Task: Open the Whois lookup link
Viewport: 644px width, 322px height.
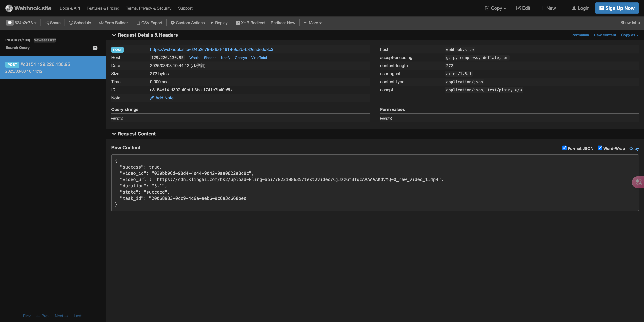Action: (194, 58)
